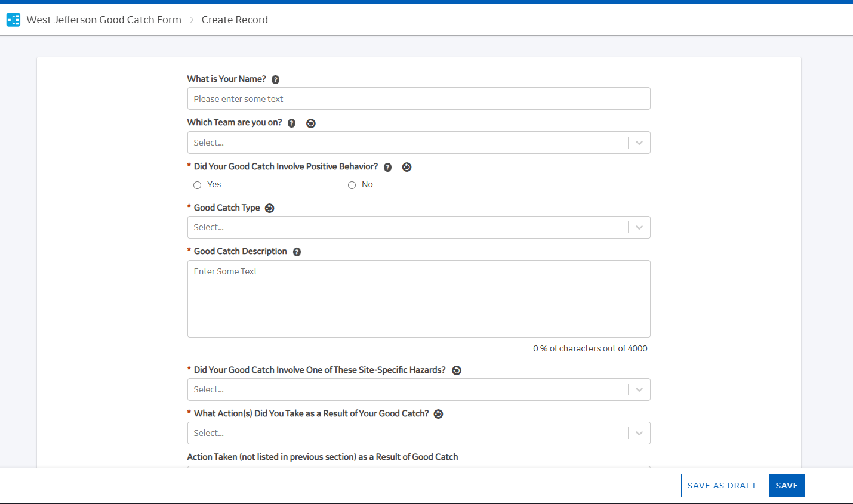Click the Save as Draft button
The height and width of the screenshot is (504, 853).
pos(722,486)
